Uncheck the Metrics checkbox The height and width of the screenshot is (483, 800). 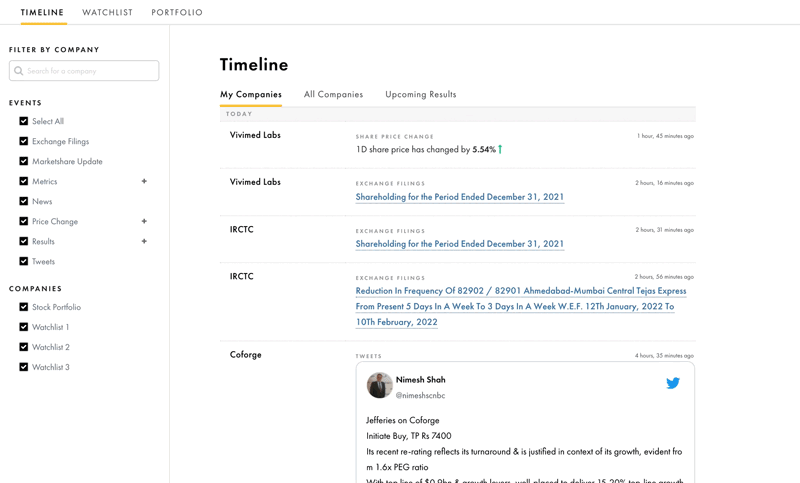[23, 181]
